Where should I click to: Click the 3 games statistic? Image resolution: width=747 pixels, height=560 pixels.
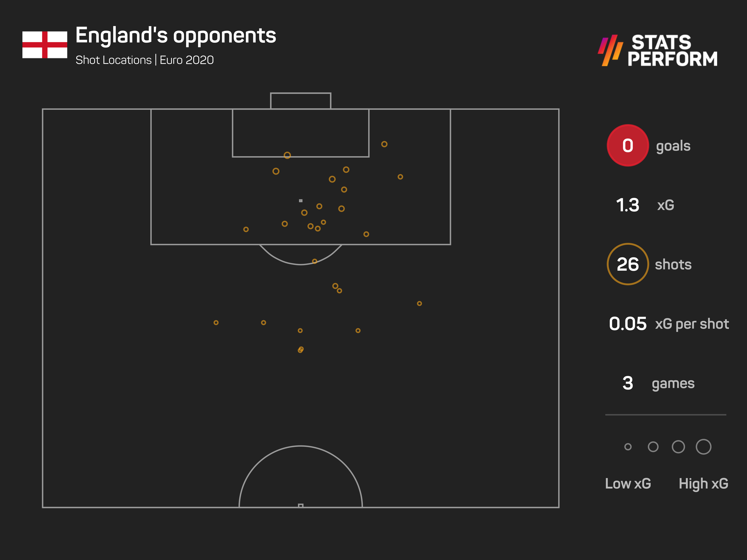click(627, 383)
